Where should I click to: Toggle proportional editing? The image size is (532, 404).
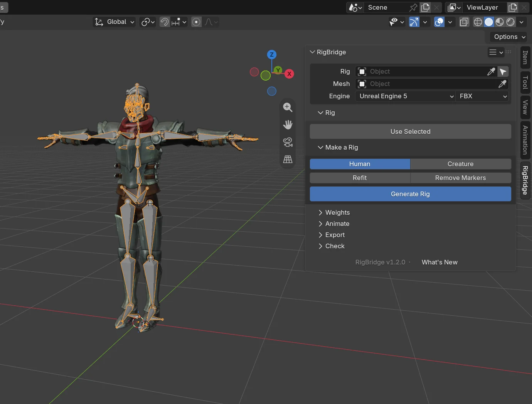(196, 22)
